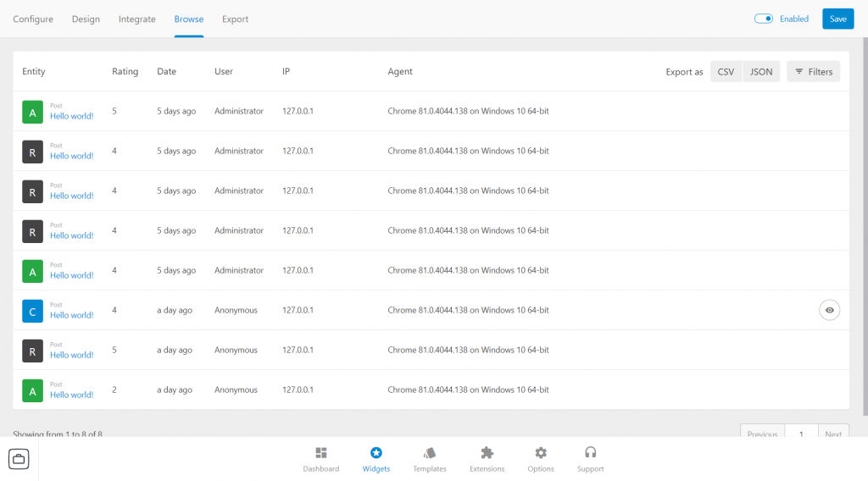This screenshot has height=481, width=868.
Task: Click the Date column header
Action: (x=167, y=71)
